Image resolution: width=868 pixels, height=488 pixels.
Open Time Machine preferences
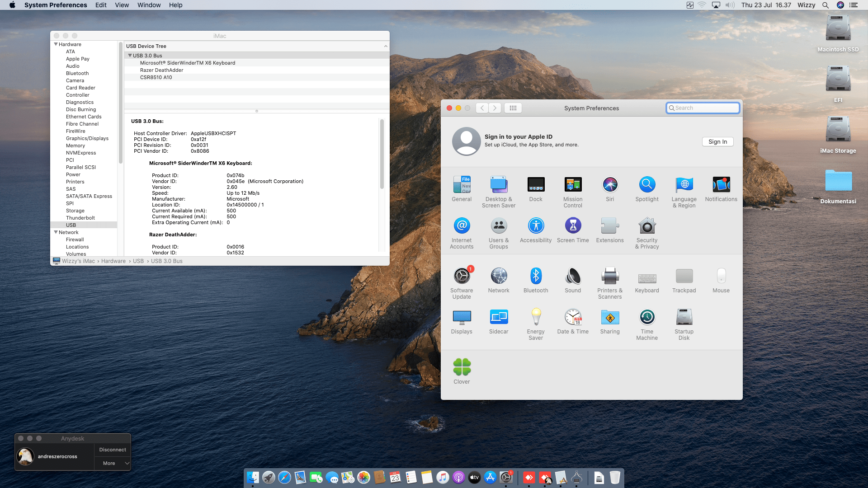[x=647, y=324]
